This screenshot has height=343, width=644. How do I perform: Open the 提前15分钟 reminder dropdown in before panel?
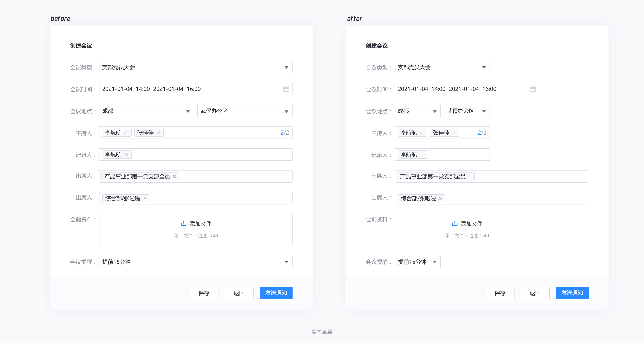point(195,262)
